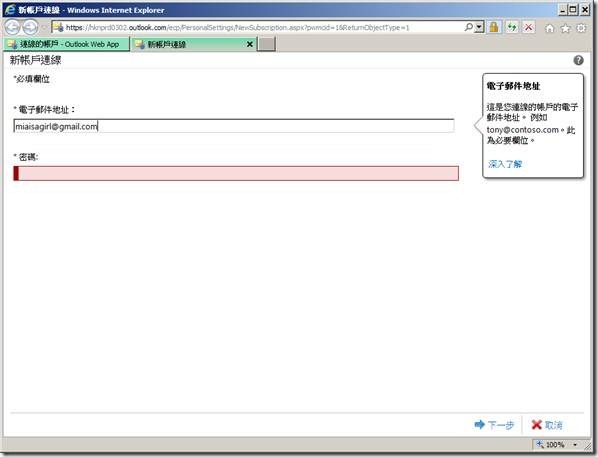The width and height of the screenshot is (598, 457).
Task: Open the browser tools gear icon
Action: [x=581, y=28]
